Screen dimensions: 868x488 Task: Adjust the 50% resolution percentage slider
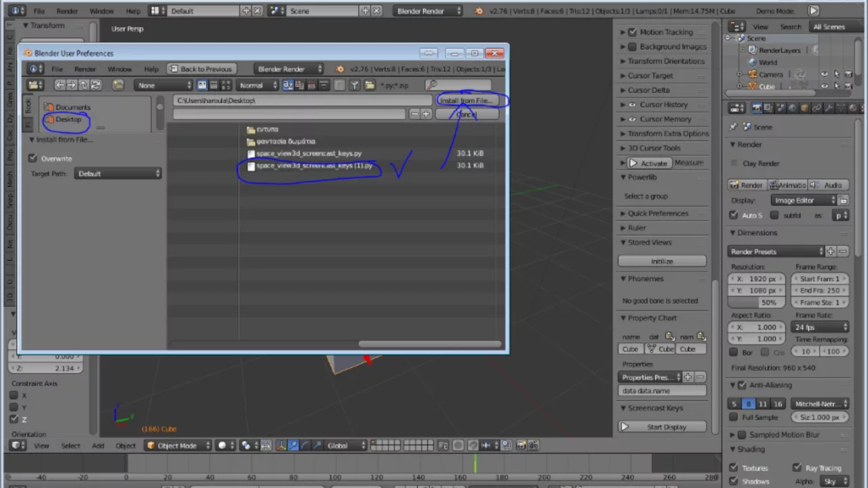tap(757, 302)
